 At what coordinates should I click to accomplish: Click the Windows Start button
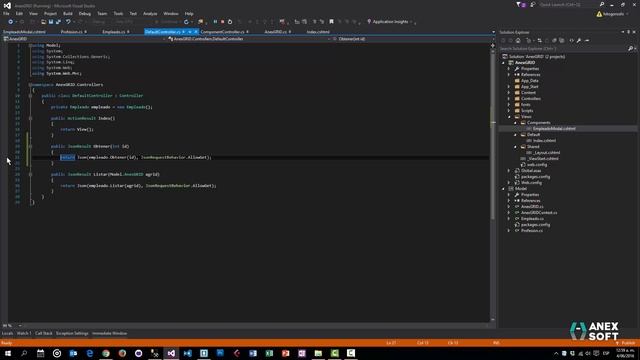(x=8, y=353)
